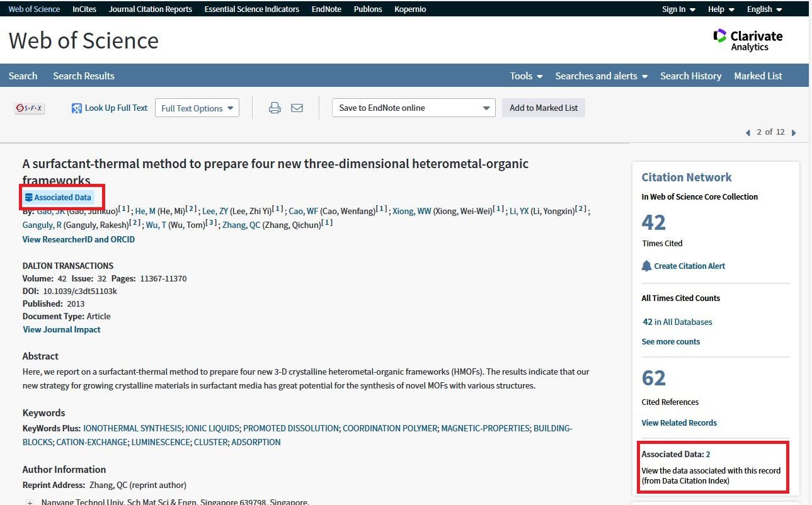Click author Ganguly, R link

click(x=42, y=225)
